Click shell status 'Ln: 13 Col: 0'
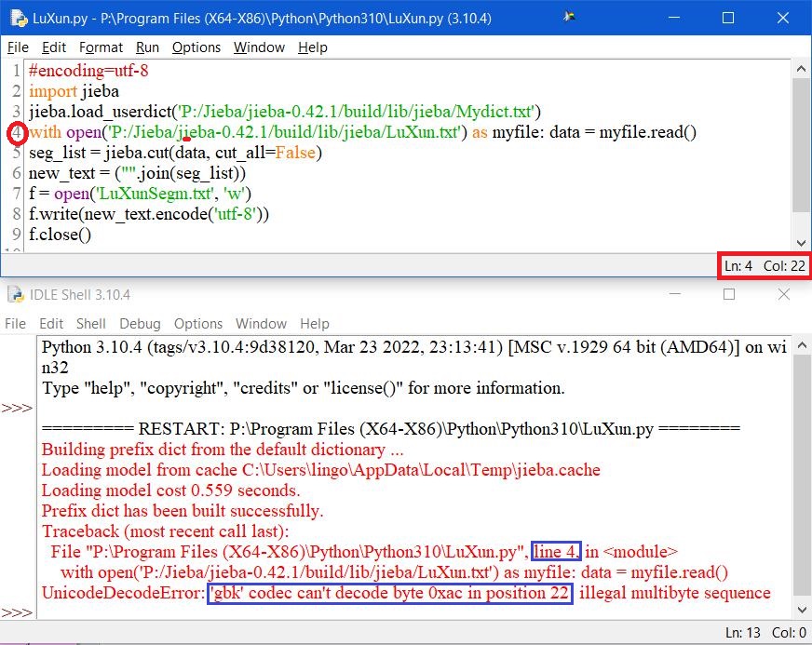Viewport: 812px width, 645px height. tap(765, 633)
